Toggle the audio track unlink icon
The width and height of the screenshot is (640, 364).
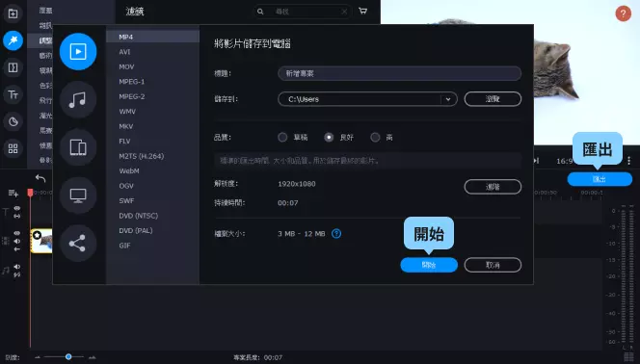coord(16,275)
